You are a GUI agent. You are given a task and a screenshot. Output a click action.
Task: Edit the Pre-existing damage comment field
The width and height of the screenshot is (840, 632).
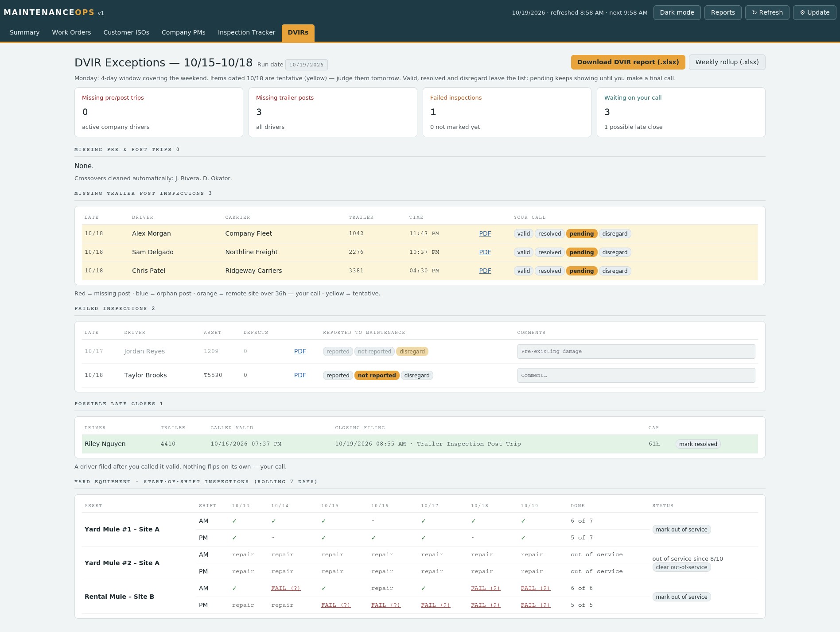click(x=636, y=351)
